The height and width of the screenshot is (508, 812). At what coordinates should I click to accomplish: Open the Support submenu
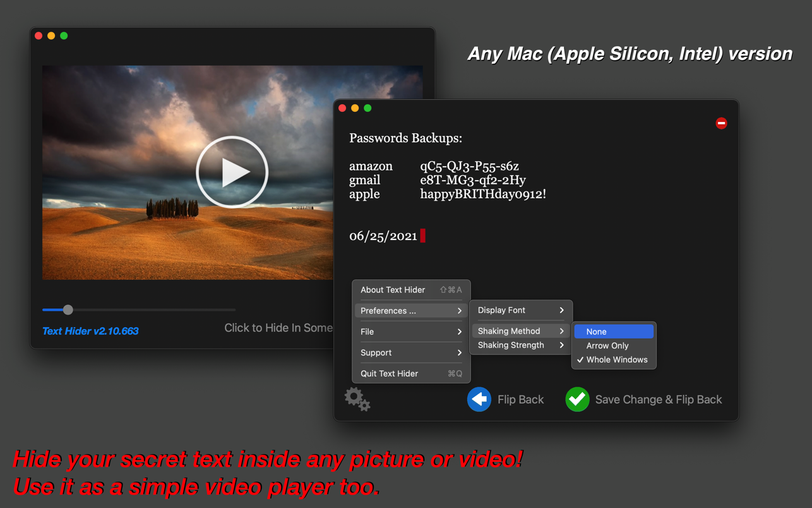point(411,353)
